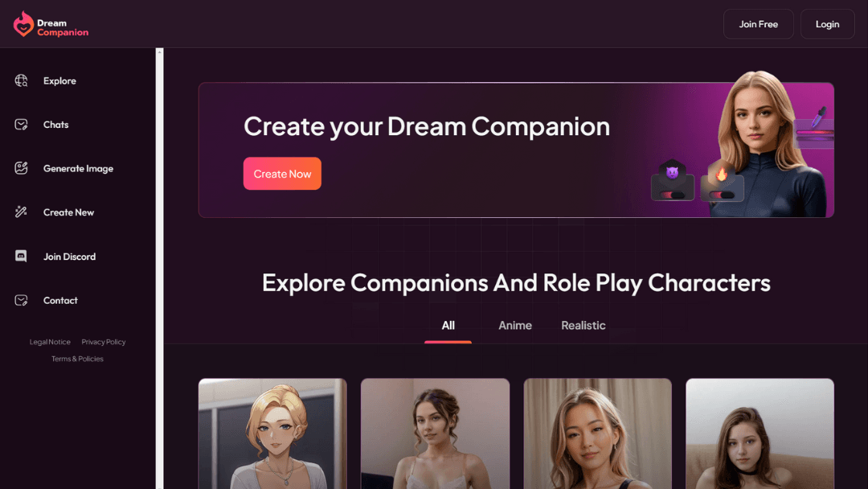Click the Create Now button

pos(282,174)
